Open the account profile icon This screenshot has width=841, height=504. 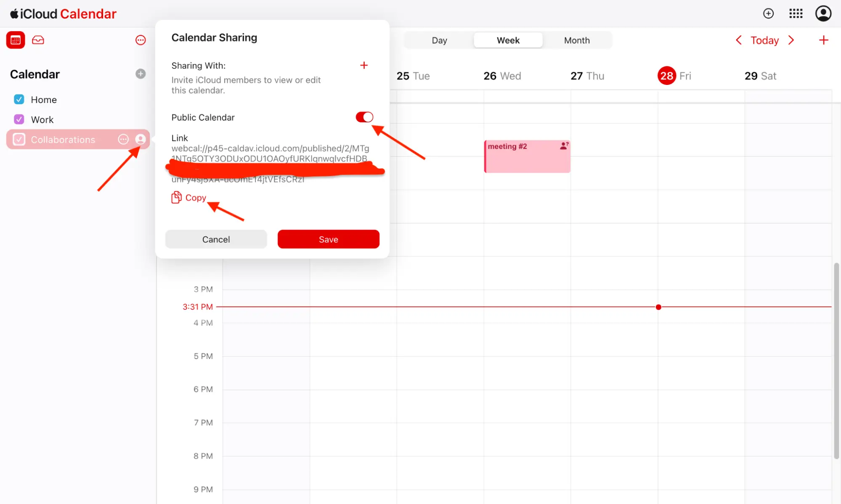click(823, 13)
